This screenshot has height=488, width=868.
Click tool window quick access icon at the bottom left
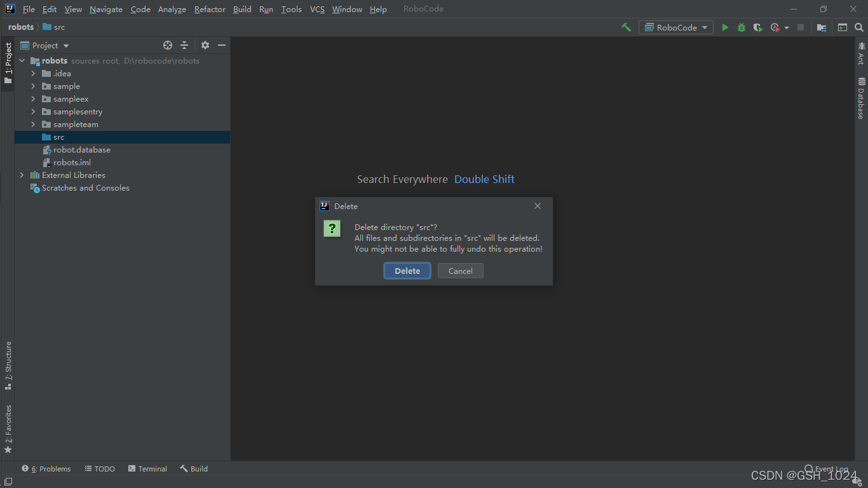(8, 482)
